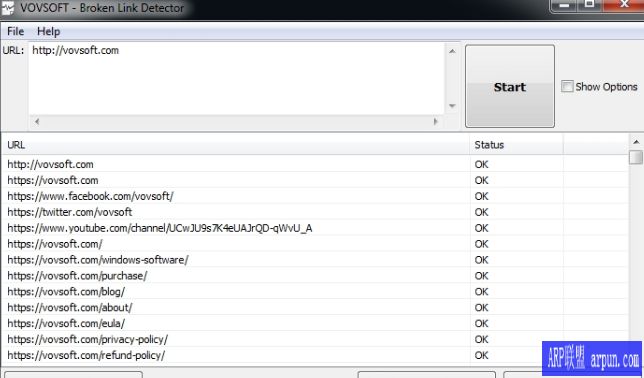Click the Start button
The height and width of the screenshot is (378, 644).
pyautogui.click(x=510, y=86)
